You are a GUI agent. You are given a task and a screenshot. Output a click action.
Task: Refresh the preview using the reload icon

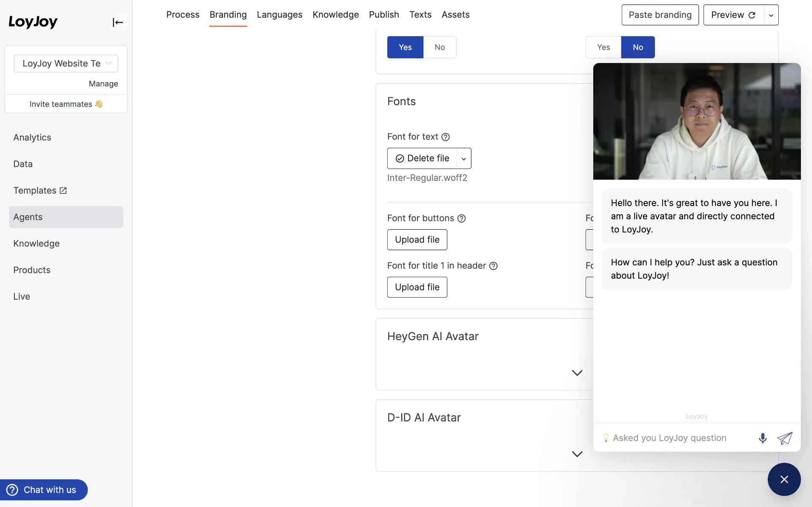click(x=752, y=14)
